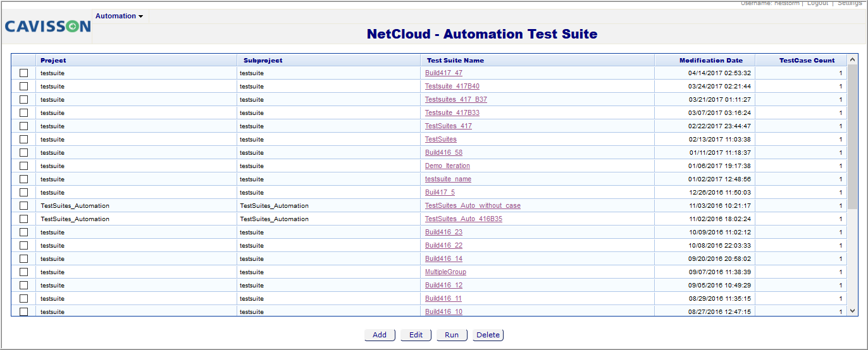868x350 pixels.
Task: Select checkbox next to Demo_Iteration suite
Action: click(23, 166)
